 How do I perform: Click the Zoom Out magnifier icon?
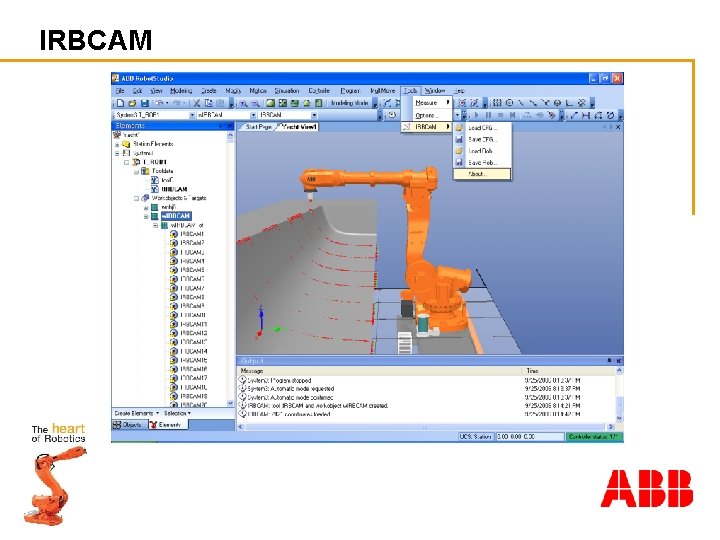(256, 103)
